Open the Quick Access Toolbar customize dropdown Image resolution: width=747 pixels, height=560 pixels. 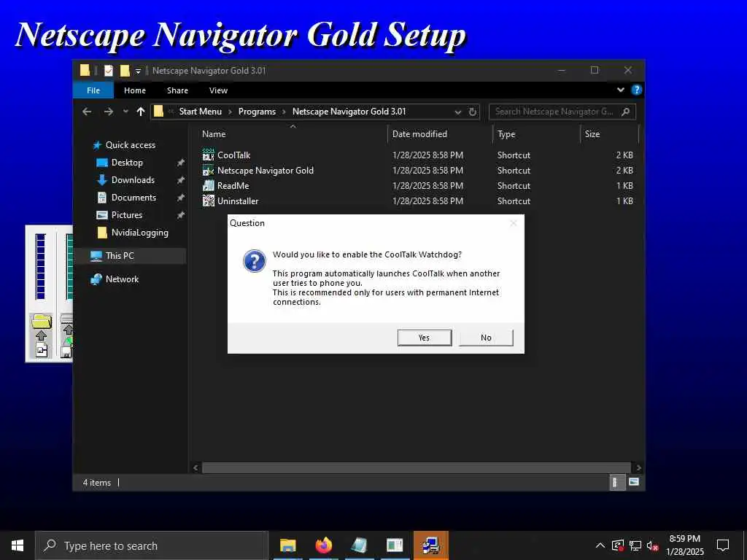[x=138, y=71]
